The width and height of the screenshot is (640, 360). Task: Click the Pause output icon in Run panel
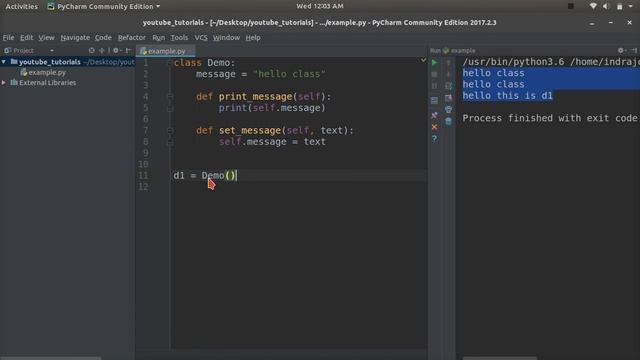pyautogui.click(x=434, y=86)
